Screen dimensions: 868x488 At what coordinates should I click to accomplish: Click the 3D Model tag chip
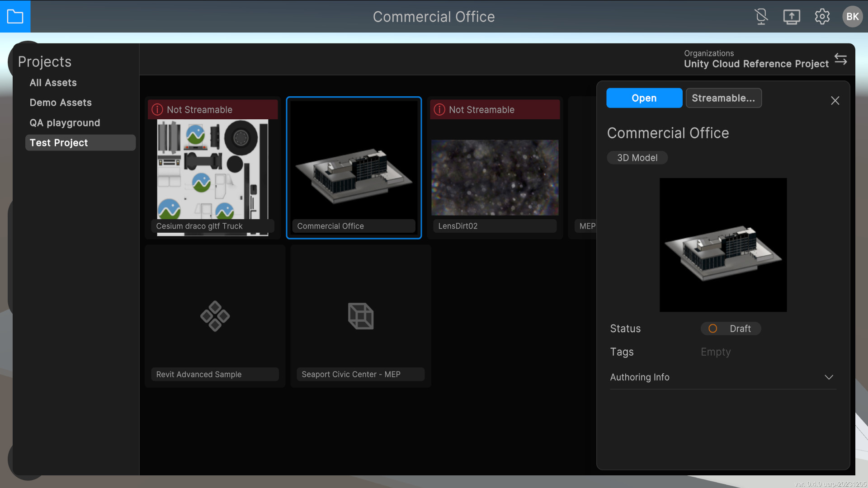pyautogui.click(x=637, y=157)
